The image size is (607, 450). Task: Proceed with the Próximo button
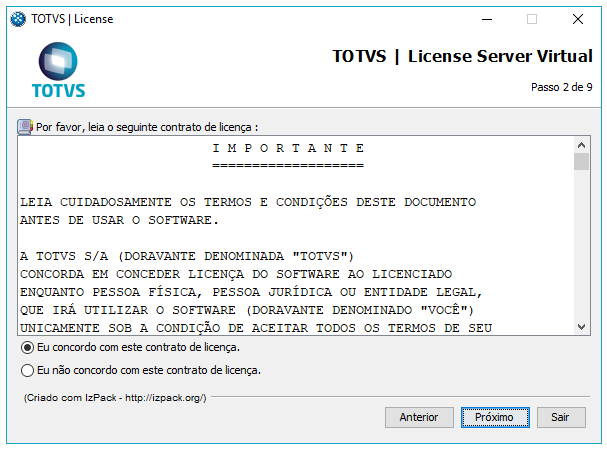pos(494,417)
